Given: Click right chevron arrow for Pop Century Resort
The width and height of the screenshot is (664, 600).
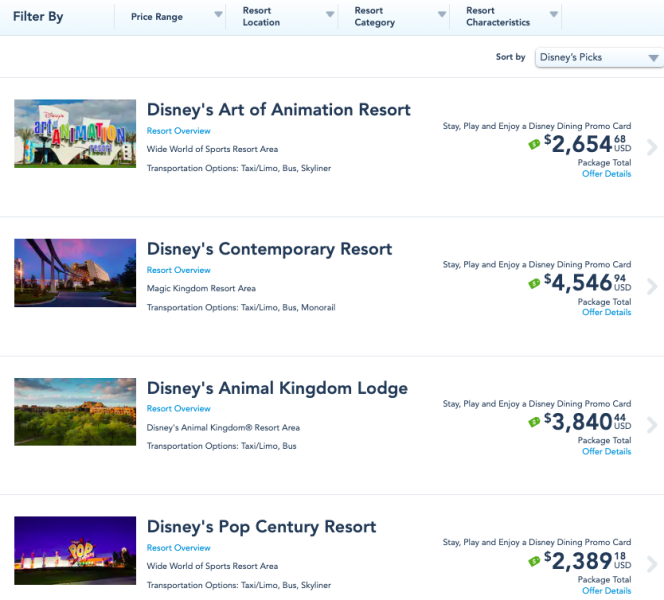Looking at the screenshot, I should coord(652,564).
